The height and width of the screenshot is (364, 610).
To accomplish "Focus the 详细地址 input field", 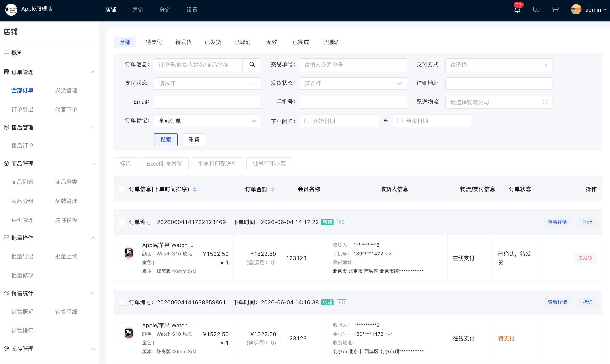I will pyautogui.click(x=499, y=83).
